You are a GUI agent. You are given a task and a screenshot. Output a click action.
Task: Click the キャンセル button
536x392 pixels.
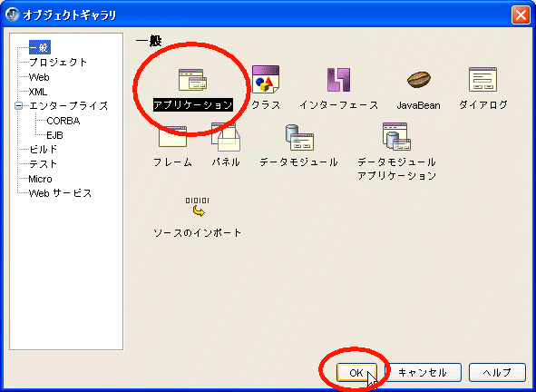424,373
